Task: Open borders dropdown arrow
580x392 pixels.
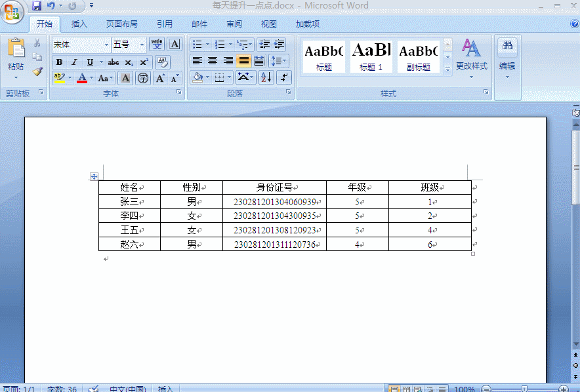Action: (x=230, y=77)
